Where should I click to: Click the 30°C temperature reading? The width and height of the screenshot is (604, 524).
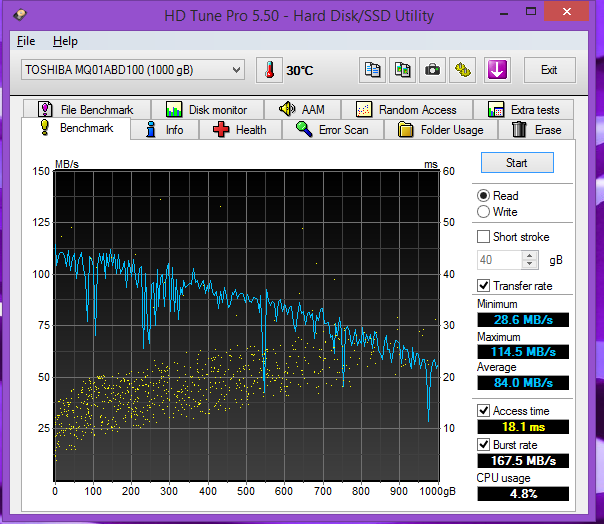300,71
